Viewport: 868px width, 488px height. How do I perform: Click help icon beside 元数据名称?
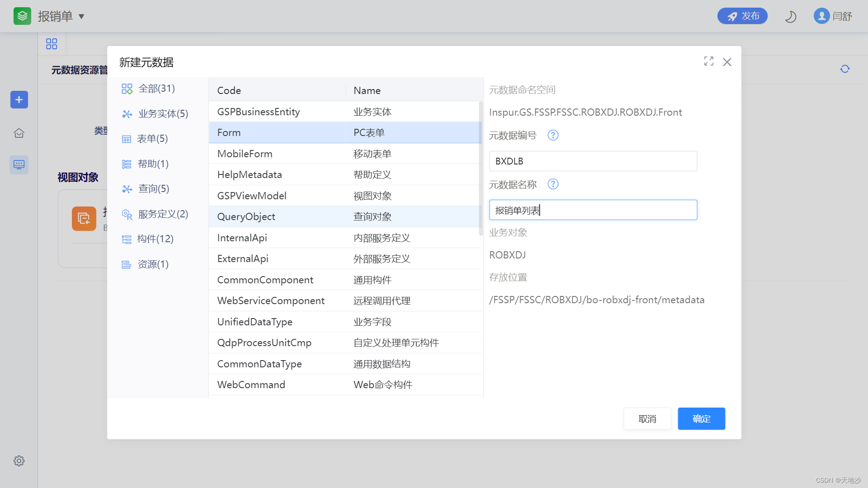553,184
